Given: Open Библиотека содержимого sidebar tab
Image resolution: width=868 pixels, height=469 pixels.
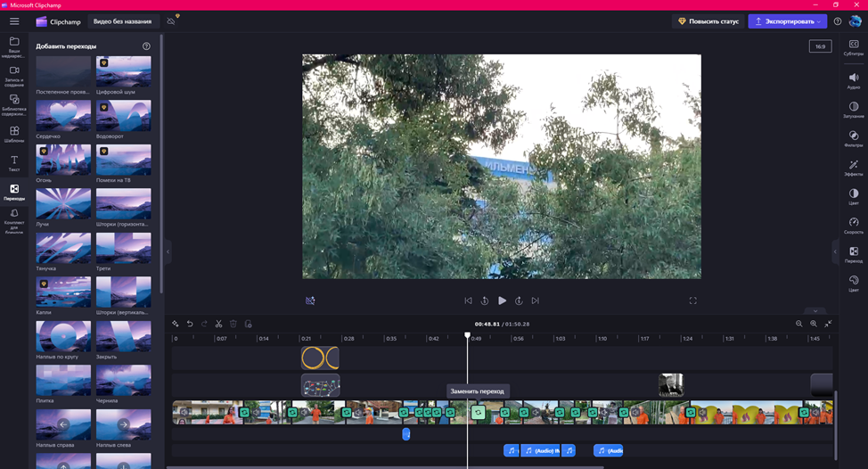Looking at the screenshot, I should click(x=14, y=104).
